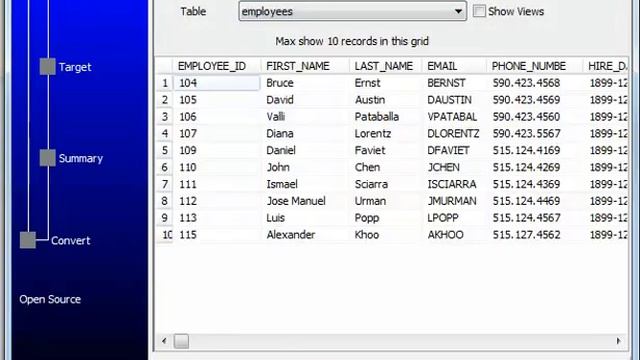Image resolution: width=640 pixels, height=360 pixels.
Task: Select the first name cell Bruce
Action: (305, 83)
